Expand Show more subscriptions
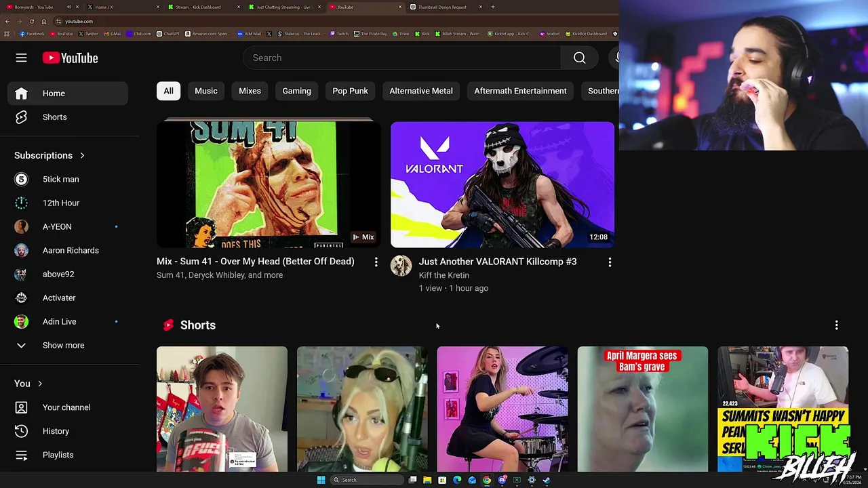868x488 pixels. [67, 345]
